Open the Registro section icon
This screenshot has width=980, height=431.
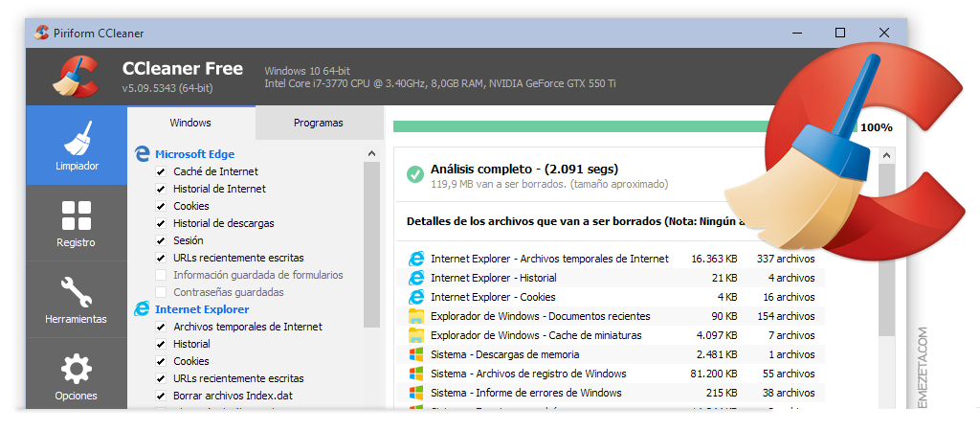pyautogui.click(x=77, y=215)
